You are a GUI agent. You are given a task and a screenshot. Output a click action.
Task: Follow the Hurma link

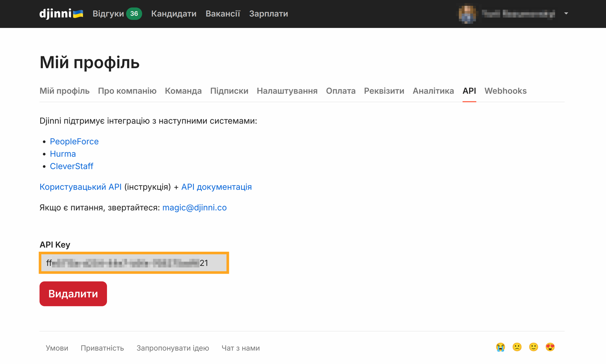pos(63,154)
